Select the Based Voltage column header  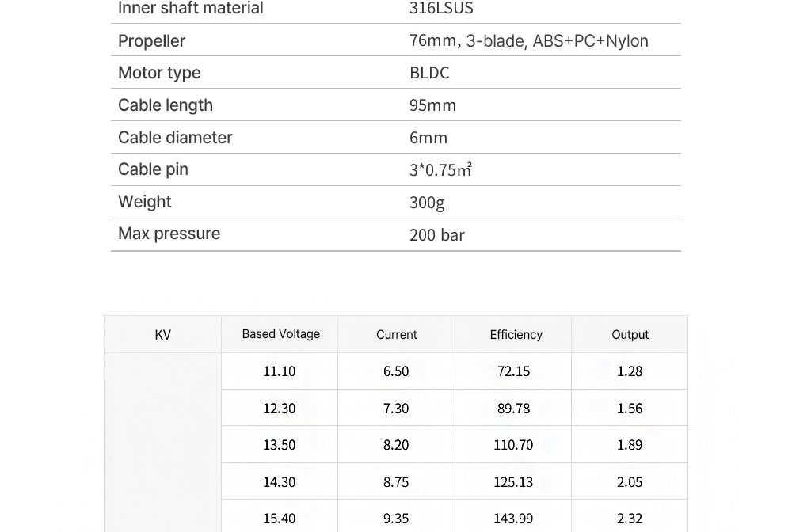280,334
